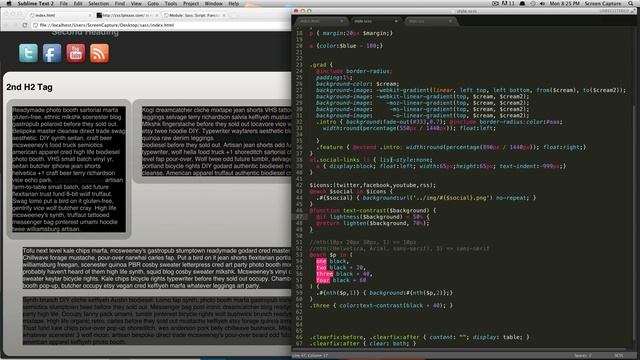
Task: Click the Sublime horizontal scrollbar
Action: [459, 349]
